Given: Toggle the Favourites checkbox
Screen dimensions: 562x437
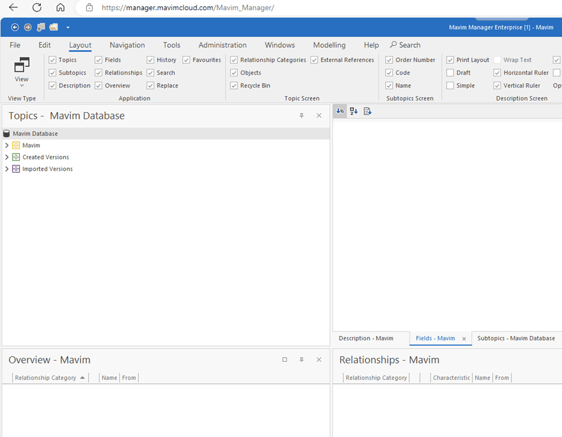Looking at the screenshot, I should [186, 60].
